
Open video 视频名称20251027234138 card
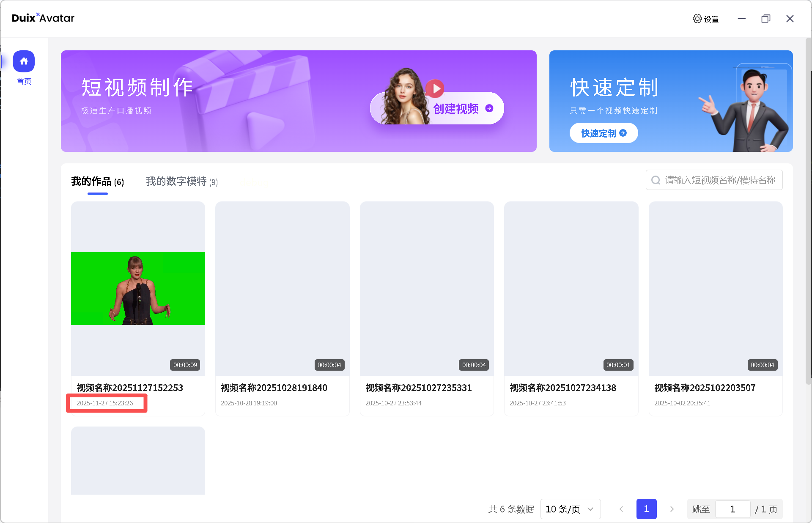[571, 289]
